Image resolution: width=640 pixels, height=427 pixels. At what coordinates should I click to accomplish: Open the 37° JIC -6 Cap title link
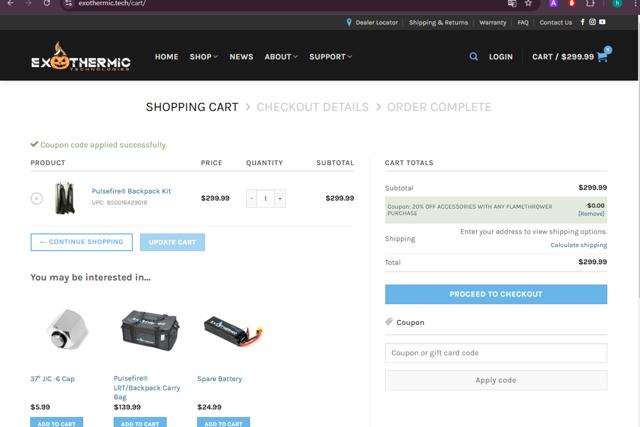pyautogui.click(x=53, y=378)
